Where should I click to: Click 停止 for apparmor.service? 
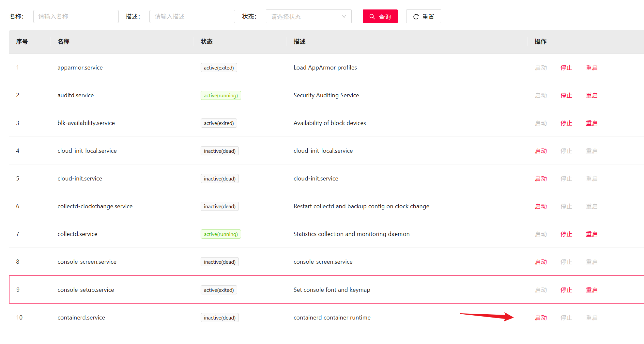(x=566, y=68)
